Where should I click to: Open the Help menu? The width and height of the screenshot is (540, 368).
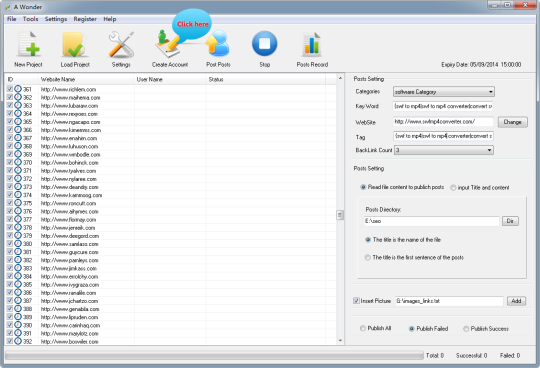110,19
